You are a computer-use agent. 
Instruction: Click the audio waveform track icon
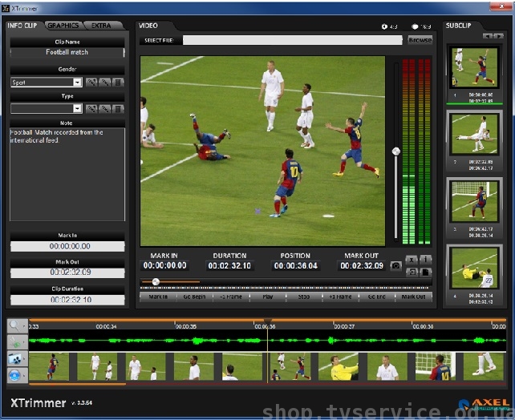(17, 343)
